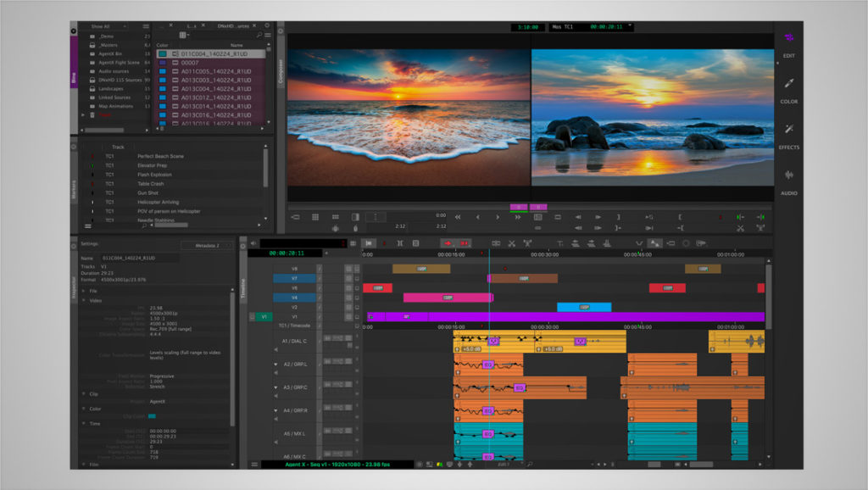Enter Trim mode from the timeline toolbar
This screenshot has width=868, height=490.
pyautogui.click(x=400, y=243)
